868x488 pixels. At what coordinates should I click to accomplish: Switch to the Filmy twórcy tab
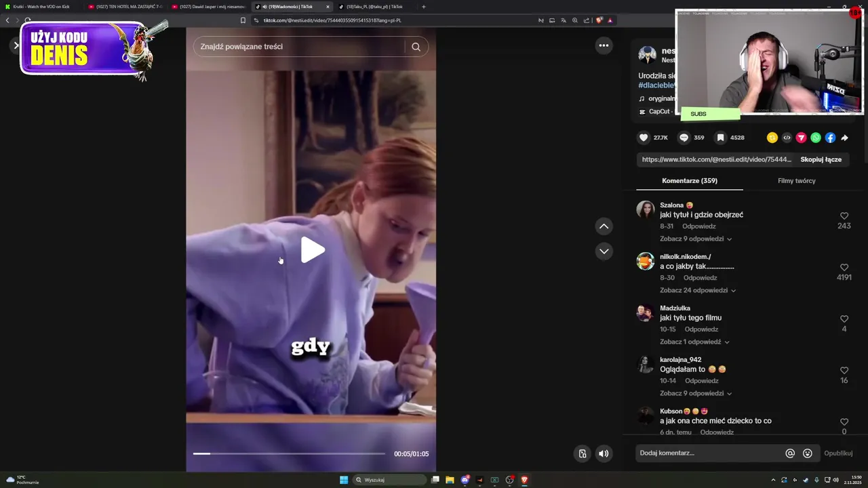pos(796,181)
